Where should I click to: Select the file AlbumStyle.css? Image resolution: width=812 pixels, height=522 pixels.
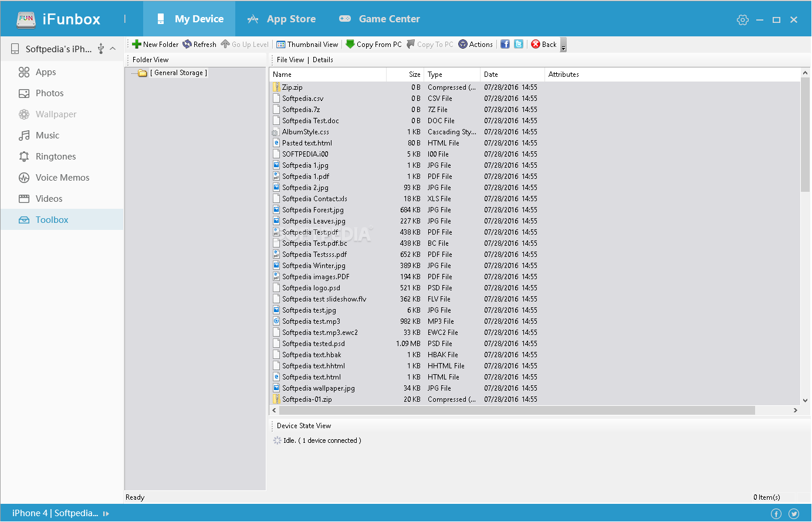click(x=306, y=132)
